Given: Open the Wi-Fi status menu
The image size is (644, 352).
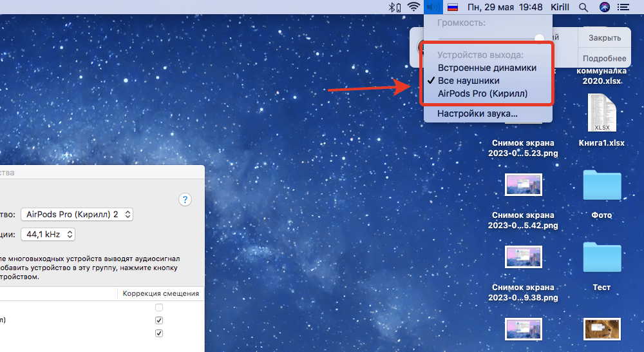Looking at the screenshot, I should (413, 8).
